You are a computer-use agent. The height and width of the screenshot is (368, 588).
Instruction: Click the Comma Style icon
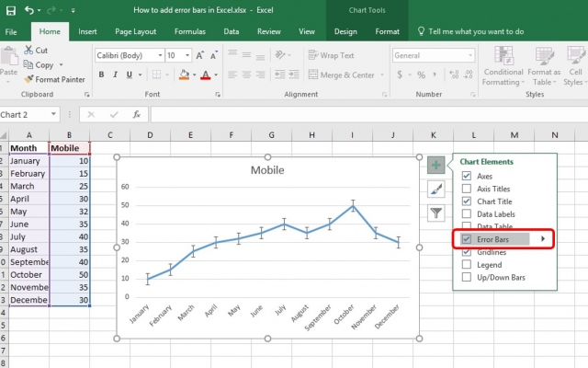(x=435, y=75)
